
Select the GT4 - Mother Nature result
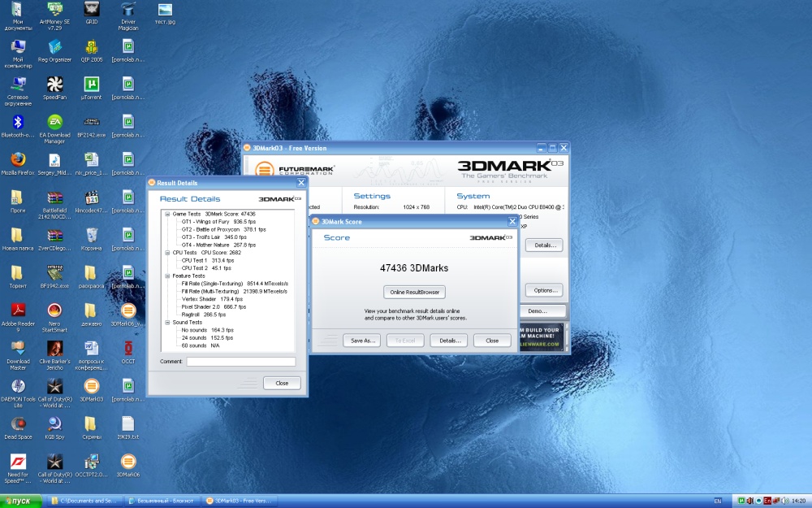(218, 245)
